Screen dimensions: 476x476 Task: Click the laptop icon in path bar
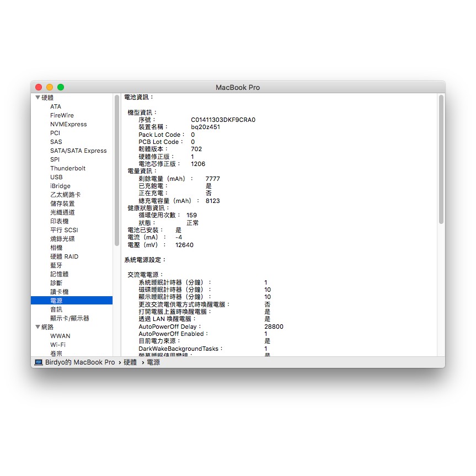38,362
